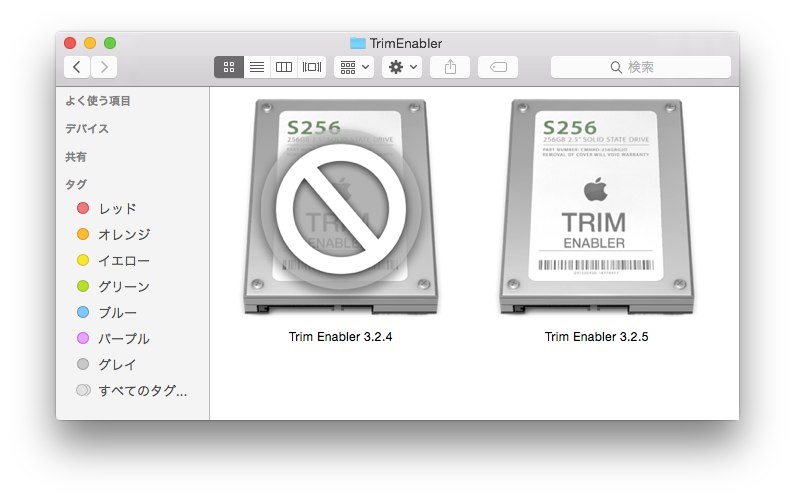Click the Trim Enabler 3.2.4 file name
The height and width of the screenshot is (500, 795).
point(340,337)
